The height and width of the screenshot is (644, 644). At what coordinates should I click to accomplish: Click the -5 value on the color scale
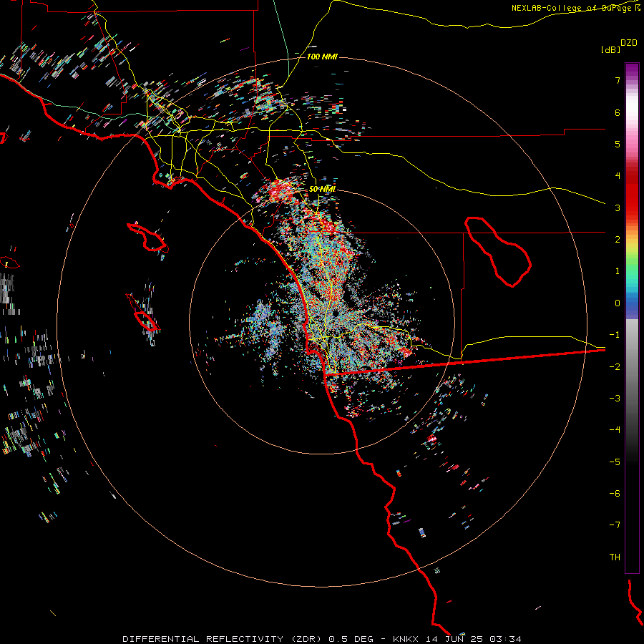[x=615, y=462]
